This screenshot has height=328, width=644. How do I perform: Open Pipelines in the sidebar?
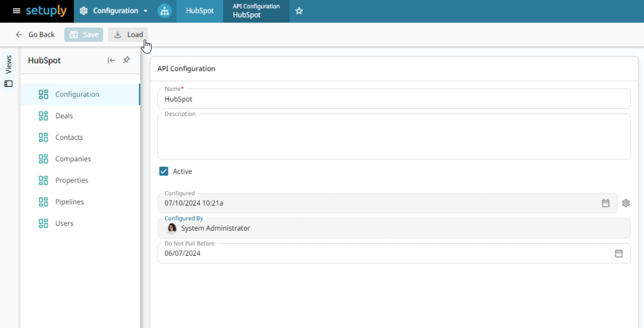[69, 202]
